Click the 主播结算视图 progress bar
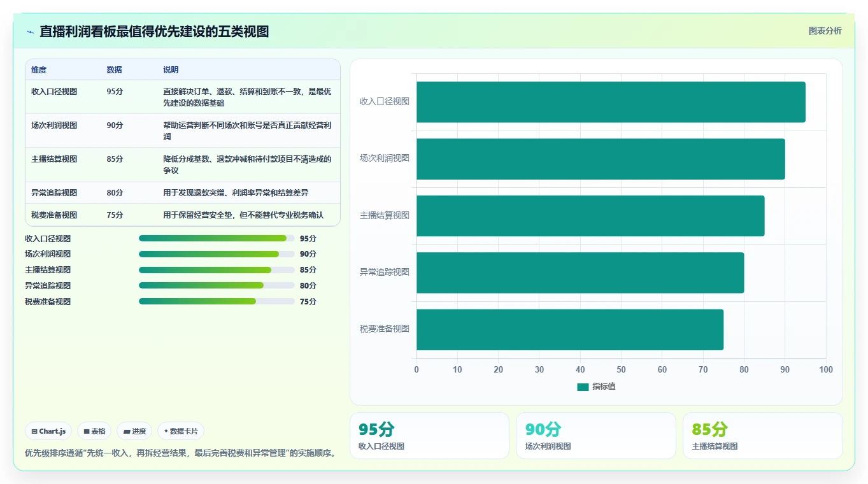 click(217, 270)
